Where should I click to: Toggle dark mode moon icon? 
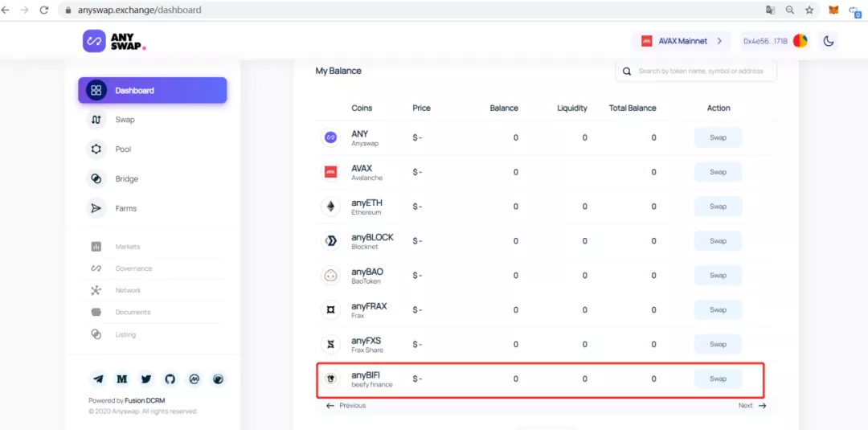828,41
